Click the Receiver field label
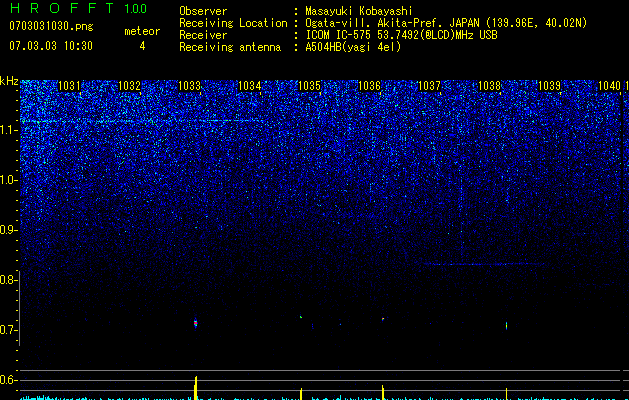Screen dimensions: 629x400 tap(203, 35)
